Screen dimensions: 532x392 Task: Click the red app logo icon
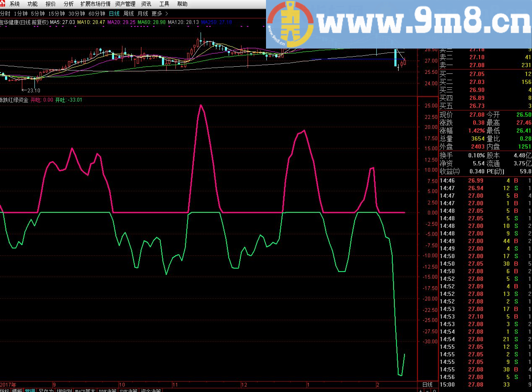[x=3, y=4]
